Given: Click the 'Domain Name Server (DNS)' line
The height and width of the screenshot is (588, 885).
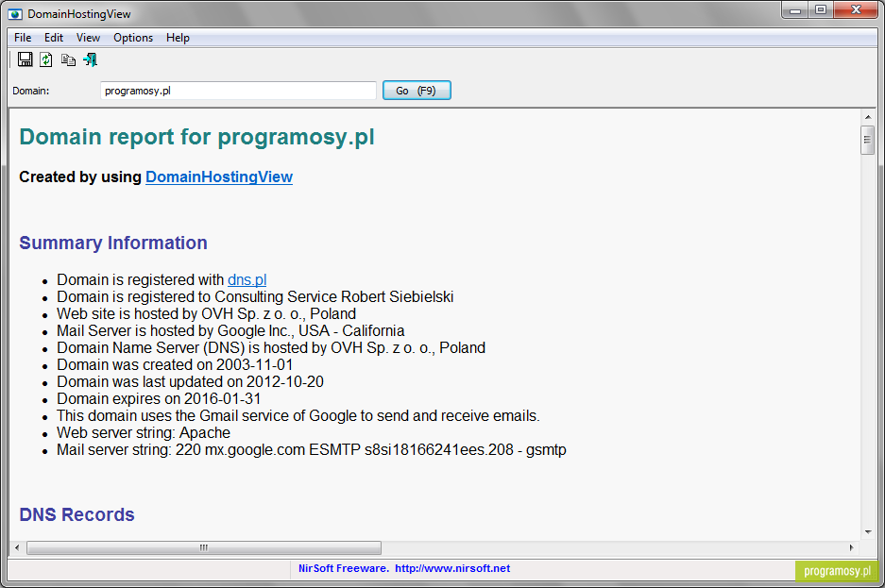Looking at the screenshot, I should 271,347.
